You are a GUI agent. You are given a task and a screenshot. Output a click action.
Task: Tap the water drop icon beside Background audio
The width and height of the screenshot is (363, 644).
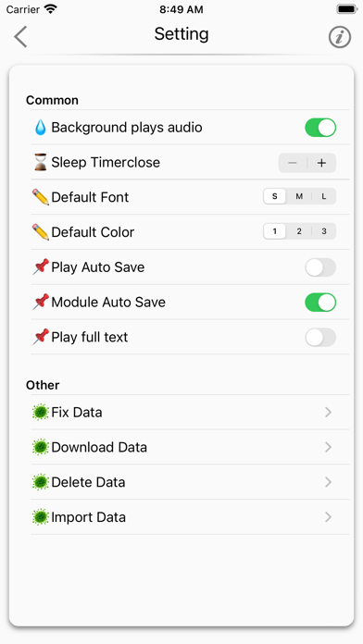pos(41,128)
